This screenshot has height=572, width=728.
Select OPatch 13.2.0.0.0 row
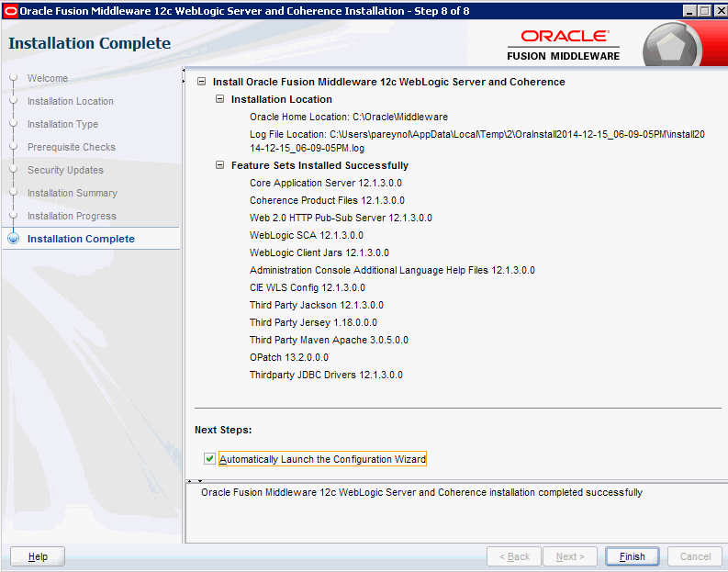click(x=289, y=357)
